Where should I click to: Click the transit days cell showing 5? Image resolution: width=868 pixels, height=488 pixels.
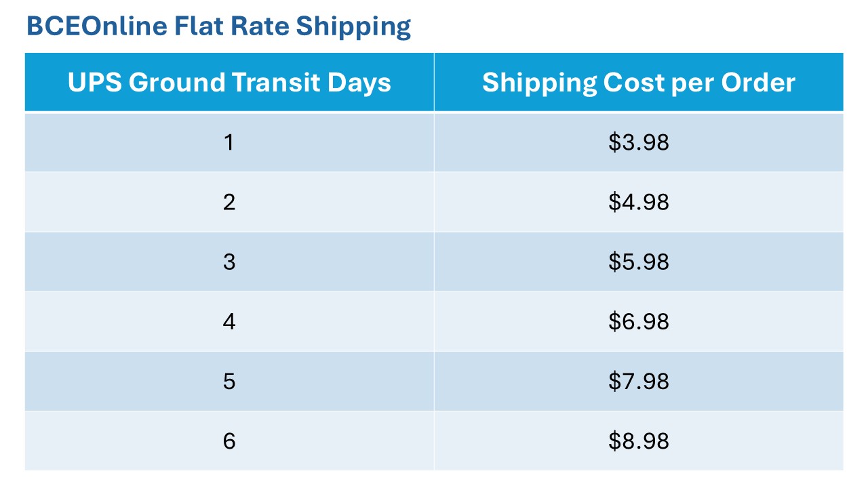pos(229,381)
